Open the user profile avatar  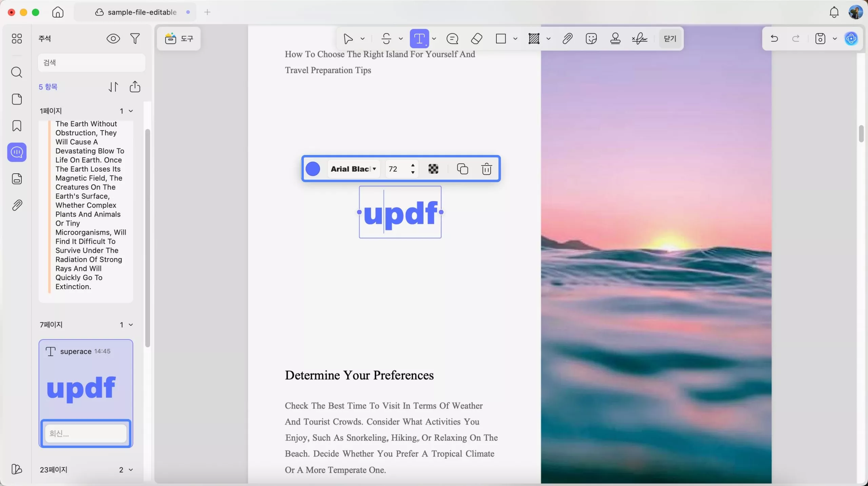click(856, 12)
